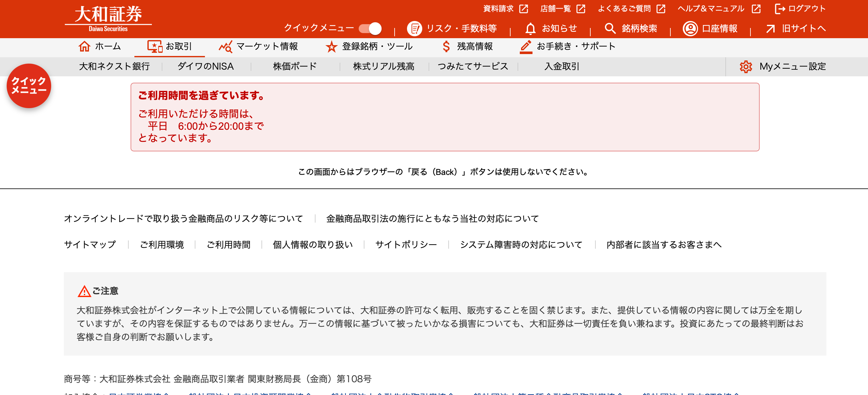The height and width of the screenshot is (395, 868).
Task: Click the logout door icon
Action: (780, 9)
